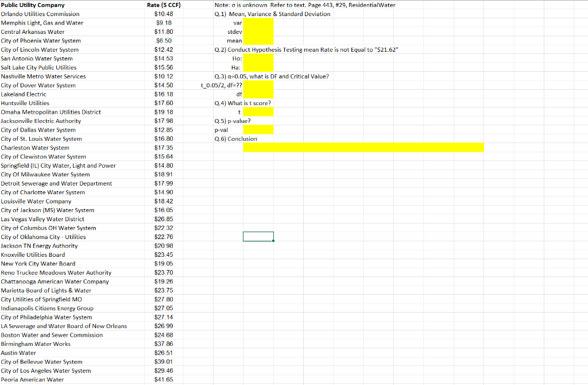Select the wide yellow Conclusion answer cell
588x385 pixels.
click(362, 147)
